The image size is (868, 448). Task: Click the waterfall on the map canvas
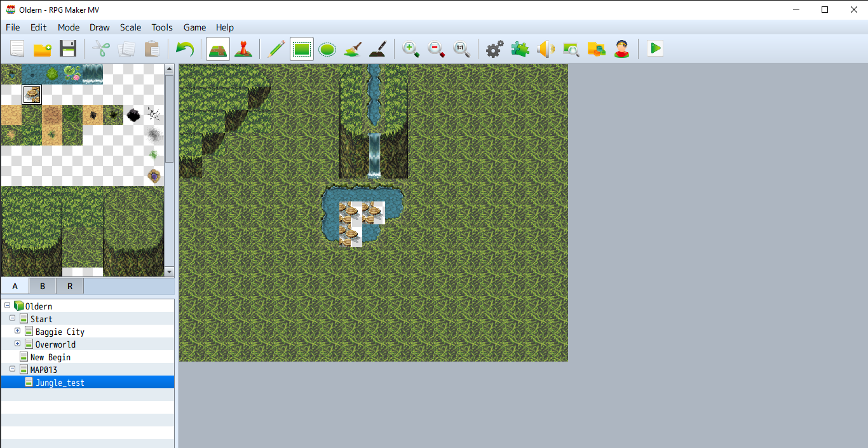click(x=375, y=155)
